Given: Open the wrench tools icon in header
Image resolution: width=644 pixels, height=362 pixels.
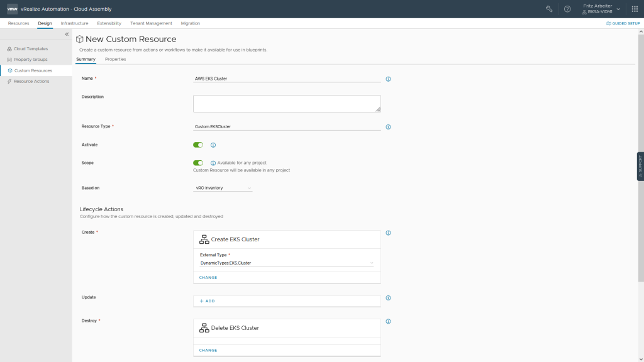Looking at the screenshot, I should tap(549, 9).
